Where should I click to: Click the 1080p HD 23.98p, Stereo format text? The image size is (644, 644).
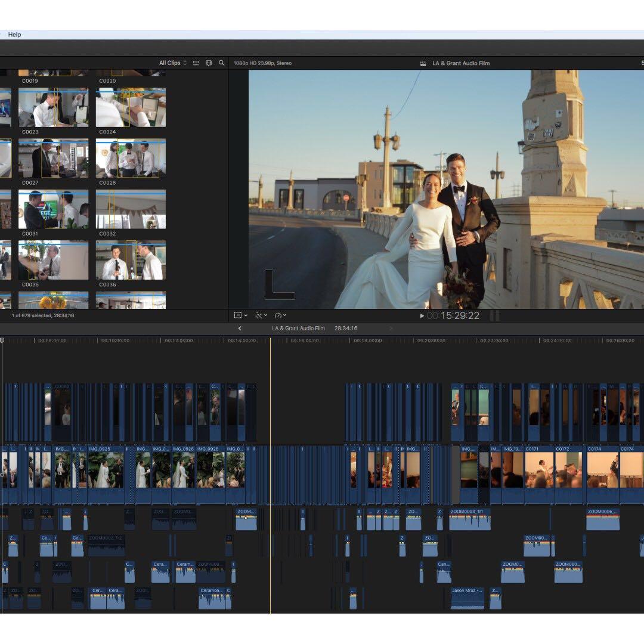pyautogui.click(x=262, y=63)
